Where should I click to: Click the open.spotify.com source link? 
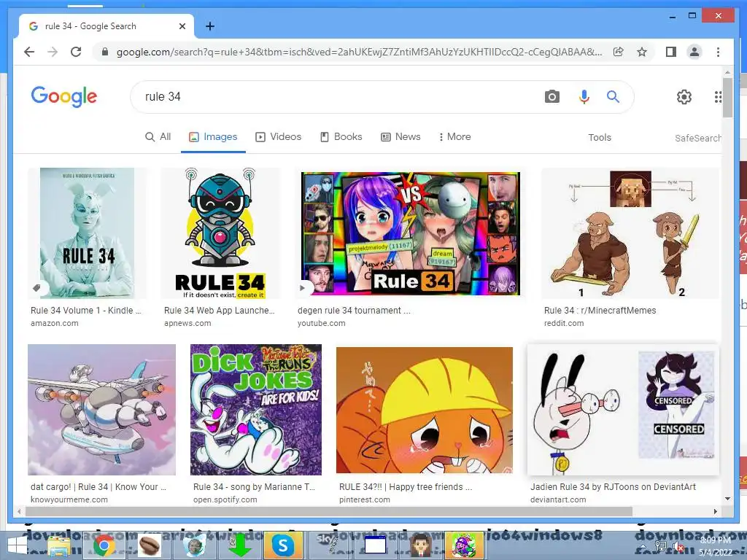click(225, 499)
